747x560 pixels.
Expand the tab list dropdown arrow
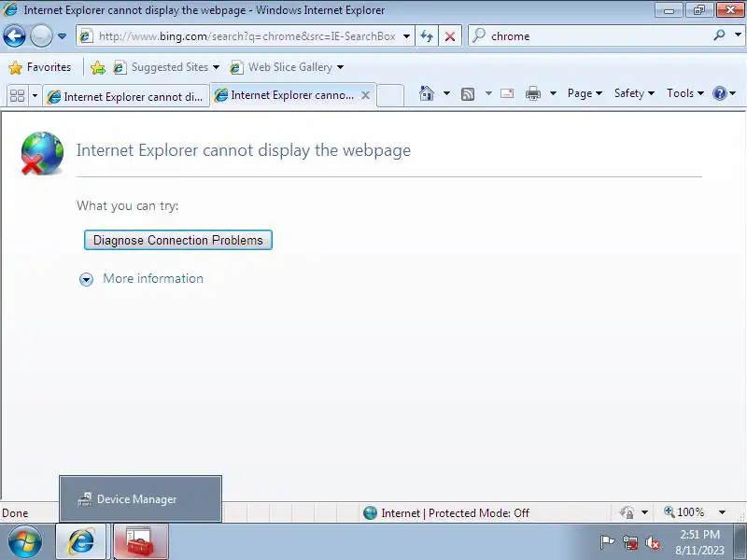35,96
